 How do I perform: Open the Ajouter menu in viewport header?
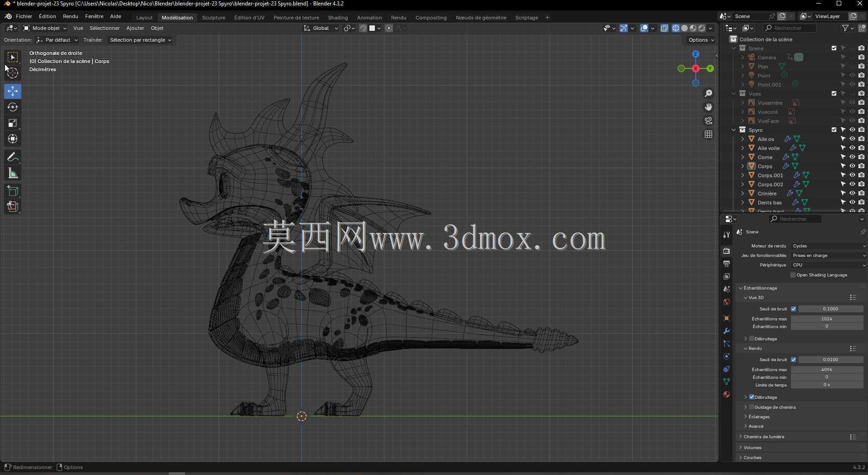tap(135, 28)
